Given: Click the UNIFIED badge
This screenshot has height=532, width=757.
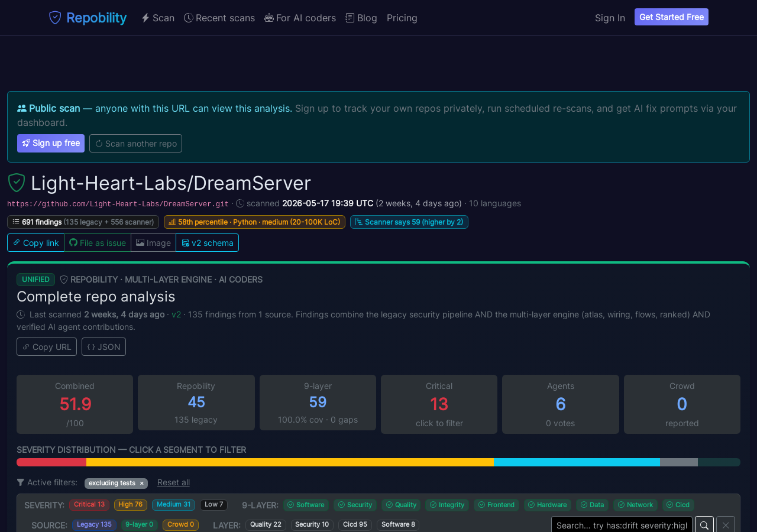Looking at the screenshot, I should (x=35, y=280).
